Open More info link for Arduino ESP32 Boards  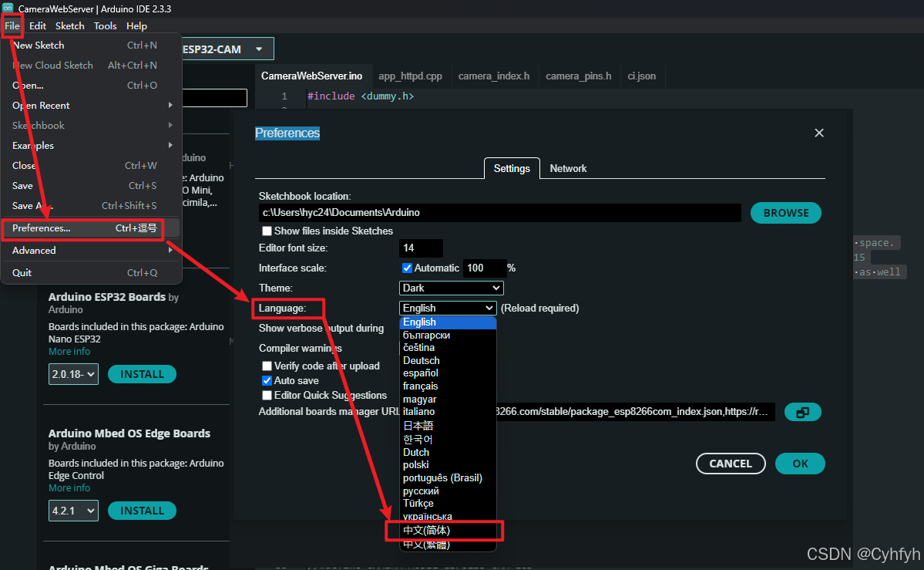coord(69,352)
